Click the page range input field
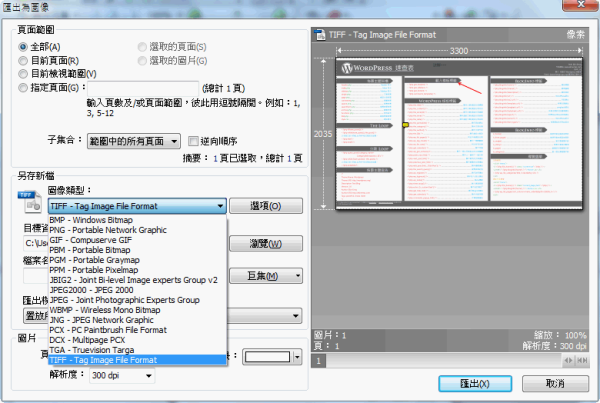600x403 pixels. click(x=143, y=88)
